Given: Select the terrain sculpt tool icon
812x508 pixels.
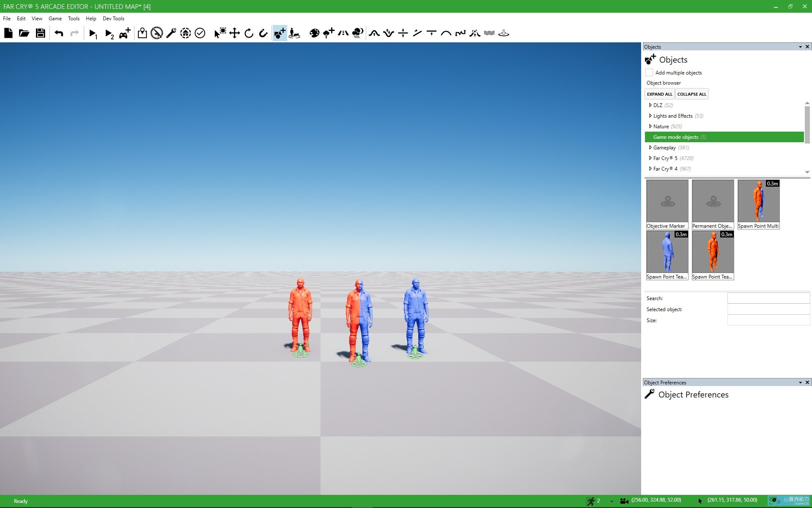Looking at the screenshot, I should 373,33.
